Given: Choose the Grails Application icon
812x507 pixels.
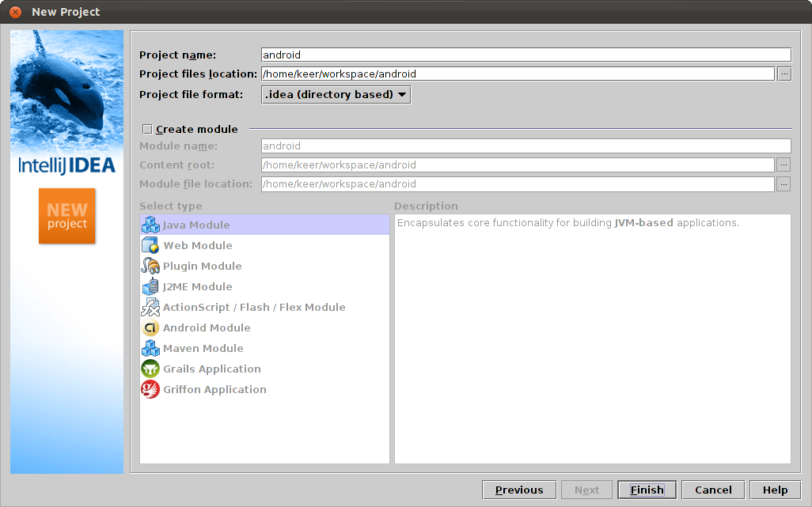Looking at the screenshot, I should click(150, 369).
